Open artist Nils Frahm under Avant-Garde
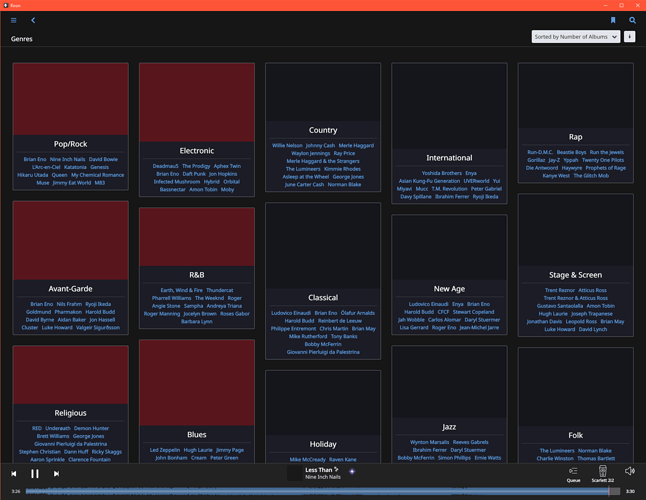This screenshot has height=500, width=646. tap(69, 304)
